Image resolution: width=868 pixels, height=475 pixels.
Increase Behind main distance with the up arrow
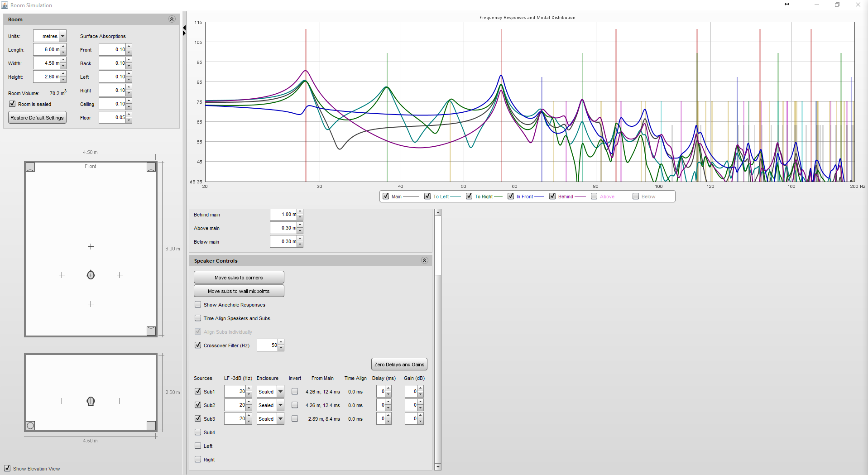(x=300, y=211)
